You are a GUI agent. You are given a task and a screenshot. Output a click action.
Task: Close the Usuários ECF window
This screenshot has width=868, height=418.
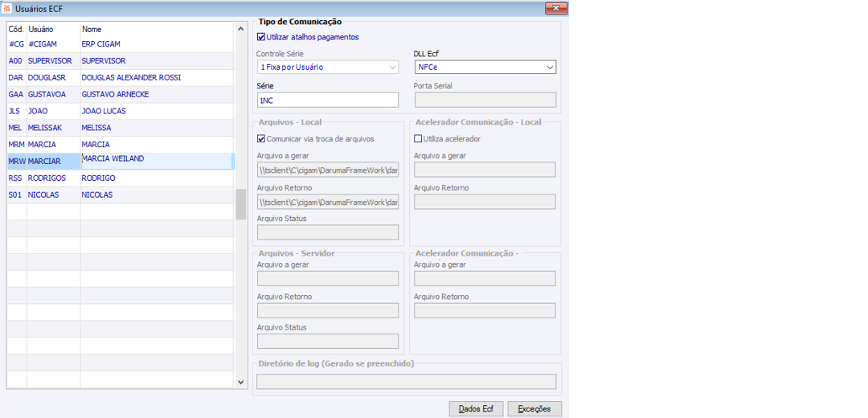coord(556,8)
